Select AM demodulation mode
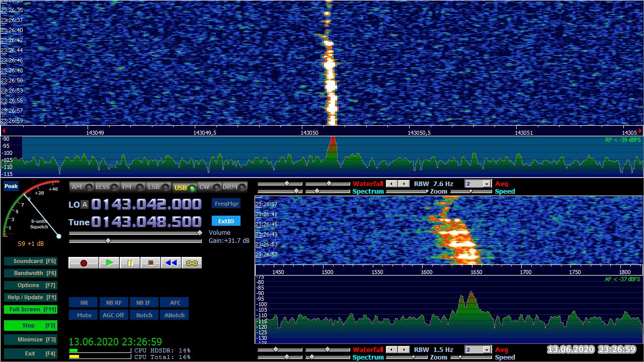Image resolution: width=644 pixels, height=362 pixels. pos(82,187)
